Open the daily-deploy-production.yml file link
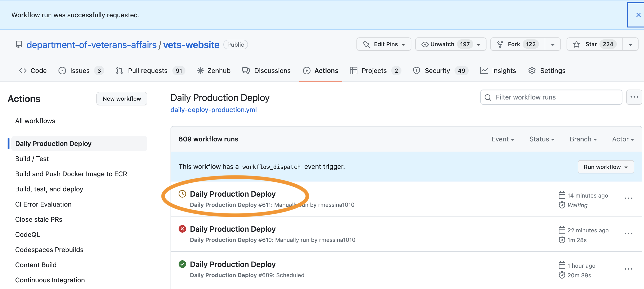Image resolution: width=644 pixels, height=289 pixels. 213,109
